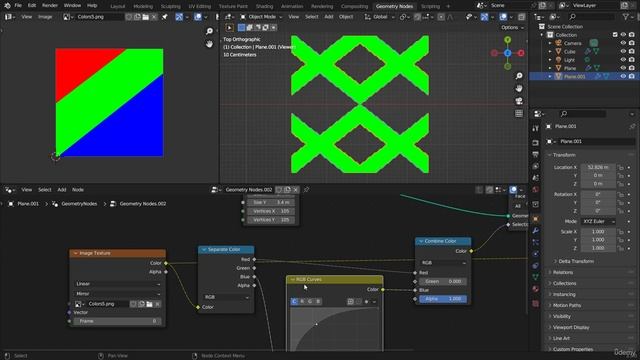Screen dimensions: 640x360
Task: Switch orthographic/perspective grid icon in viewport
Action: tap(519, 113)
